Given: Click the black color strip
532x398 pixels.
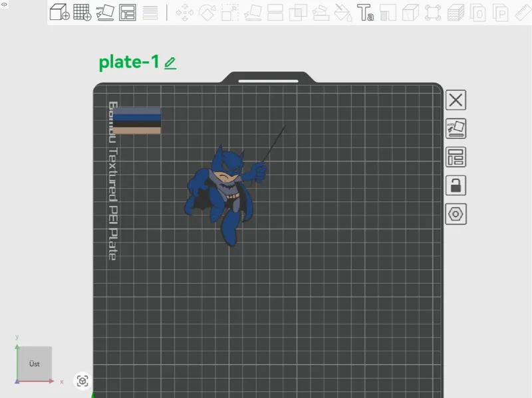Looking at the screenshot, I should pyautogui.click(x=137, y=124).
